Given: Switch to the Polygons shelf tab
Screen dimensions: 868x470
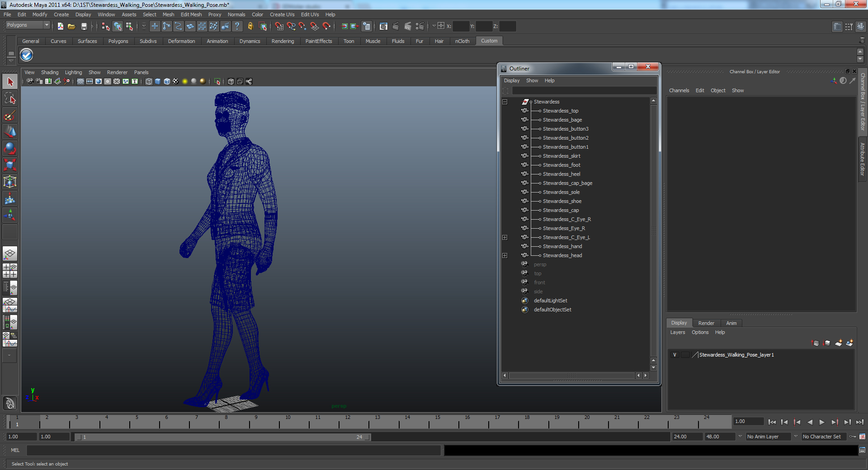Looking at the screenshot, I should (x=118, y=41).
